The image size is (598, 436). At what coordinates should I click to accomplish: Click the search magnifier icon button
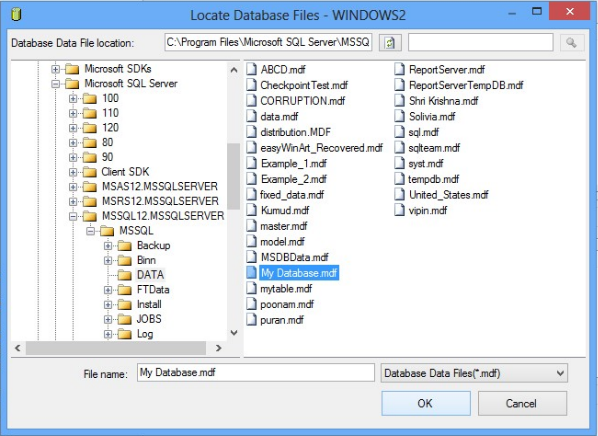pos(571,42)
